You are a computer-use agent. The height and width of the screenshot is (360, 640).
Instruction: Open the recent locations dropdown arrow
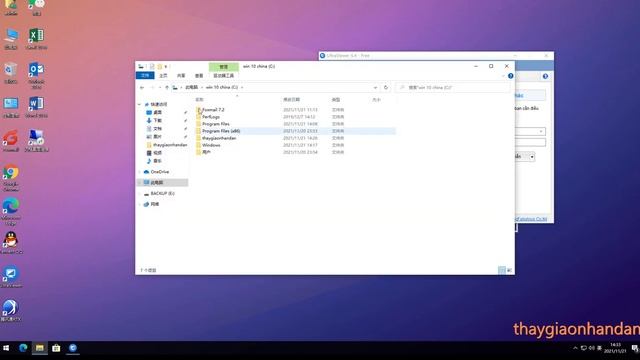coord(160,87)
